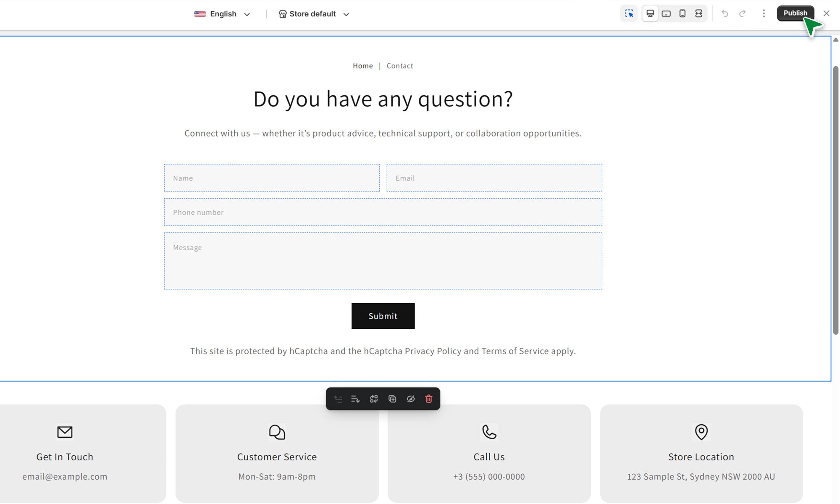Open the three-dot more options menu

(x=764, y=13)
